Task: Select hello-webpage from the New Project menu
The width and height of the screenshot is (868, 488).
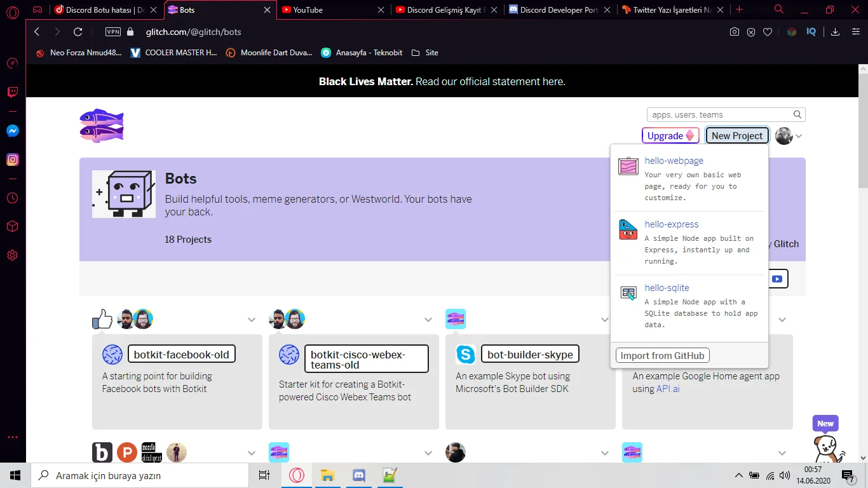Action: coord(674,161)
